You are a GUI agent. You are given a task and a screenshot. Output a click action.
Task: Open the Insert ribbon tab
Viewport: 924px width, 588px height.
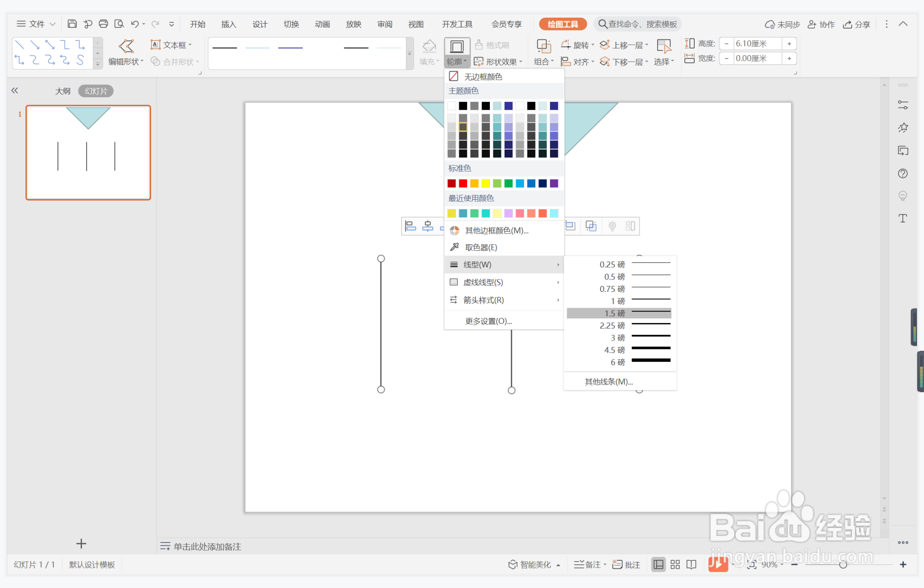pyautogui.click(x=228, y=24)
